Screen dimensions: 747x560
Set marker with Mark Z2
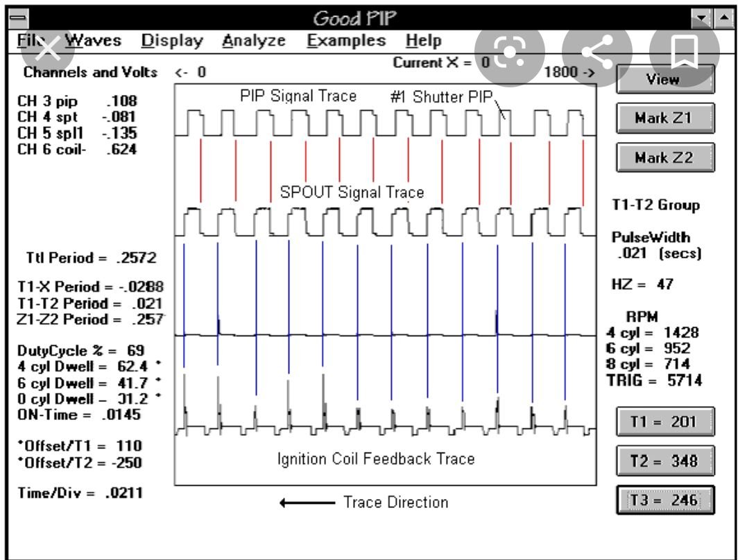664,157
